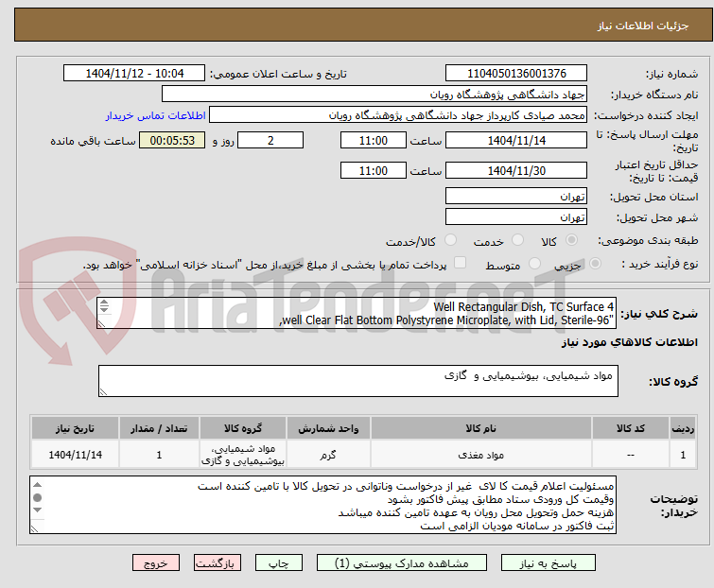Click the نام کالا column header
Viewport: 714px width, 588px height.
[x=480, y=428]
